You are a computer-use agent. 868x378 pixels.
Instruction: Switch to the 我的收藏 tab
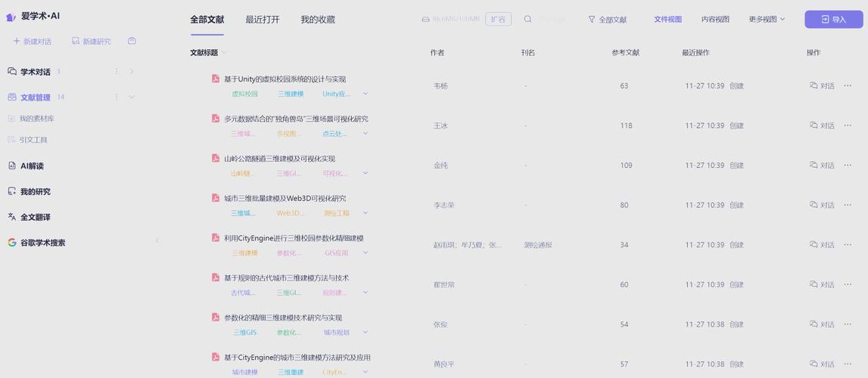coord(318,20)
